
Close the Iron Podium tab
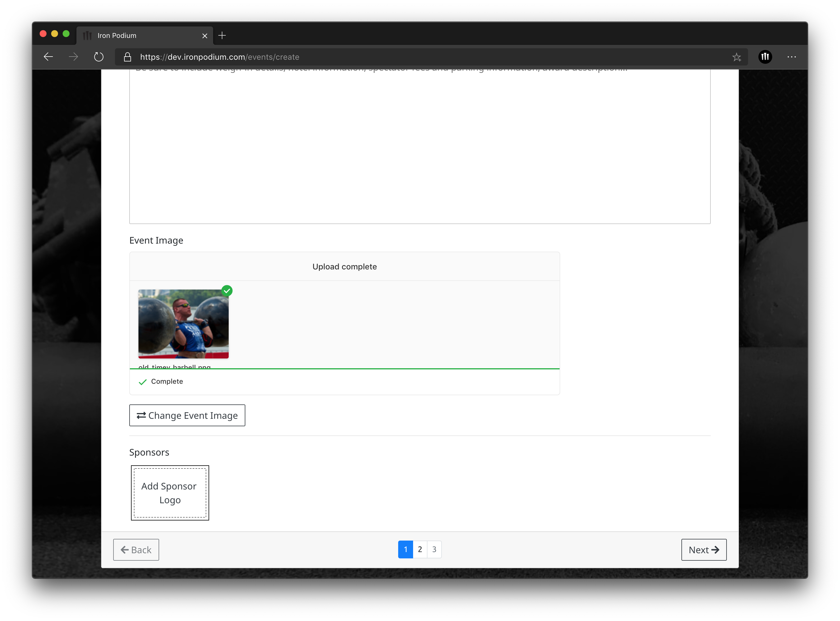coord(205,36)
